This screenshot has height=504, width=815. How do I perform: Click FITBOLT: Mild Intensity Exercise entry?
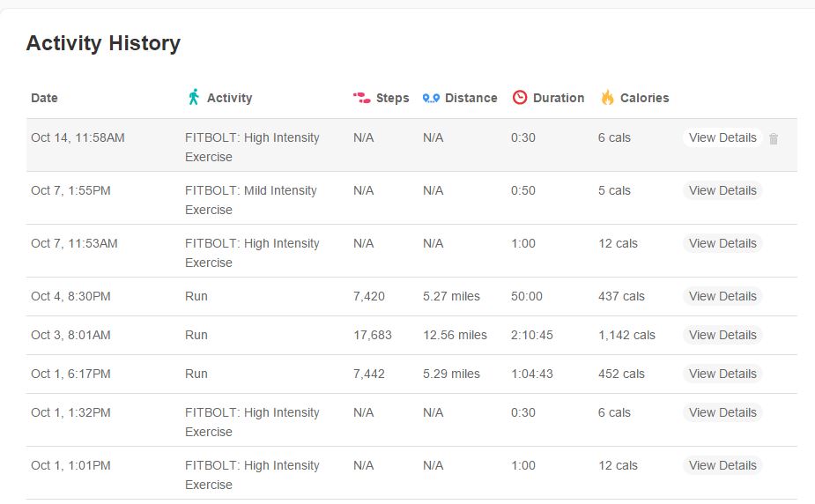tap(250, 200)
